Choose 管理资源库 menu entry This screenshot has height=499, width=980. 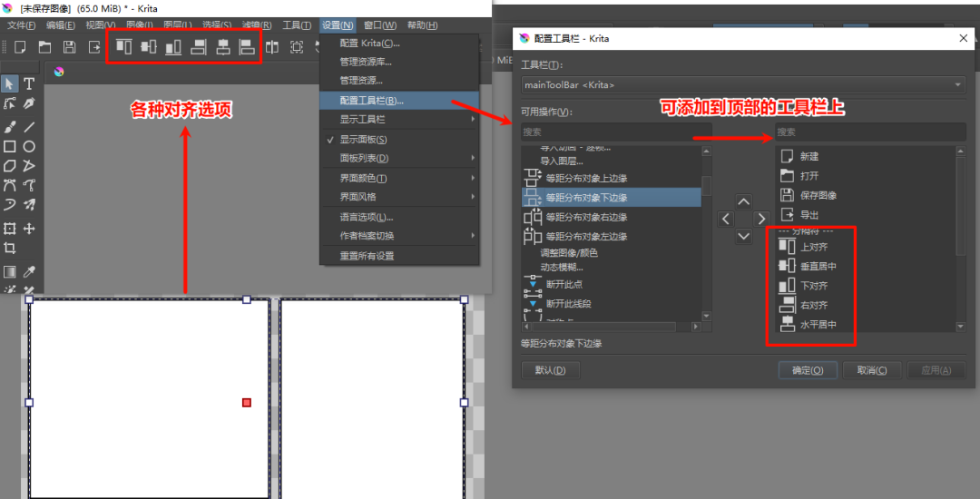pyautogui.click(x=399, y=62)
